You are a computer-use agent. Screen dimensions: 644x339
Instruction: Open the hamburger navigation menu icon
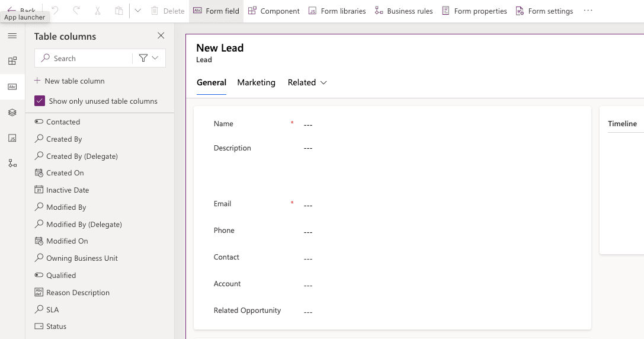(x=12, y=36)
